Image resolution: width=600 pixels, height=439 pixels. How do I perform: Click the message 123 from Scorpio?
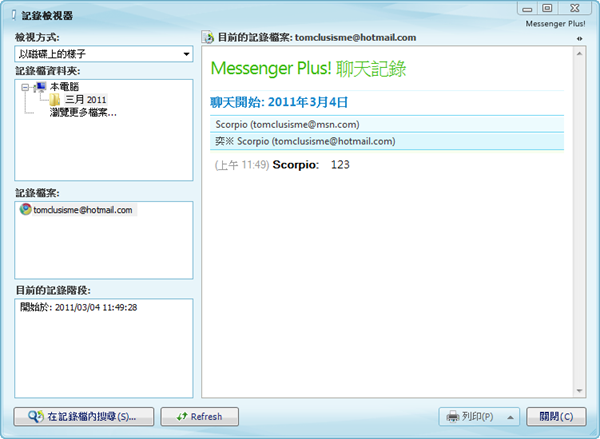(x=340, y=165)
